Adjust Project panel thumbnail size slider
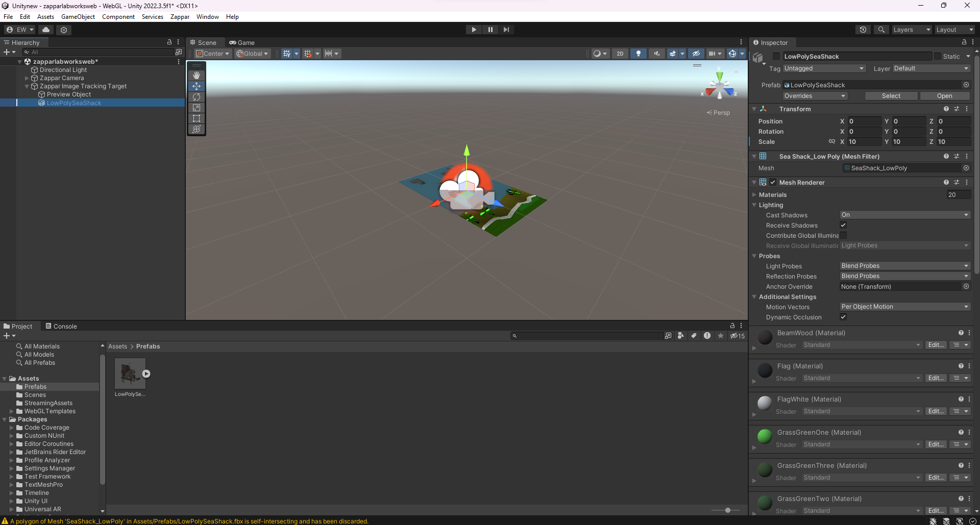Viewport: 980px width, 525px height. [727, 510]
